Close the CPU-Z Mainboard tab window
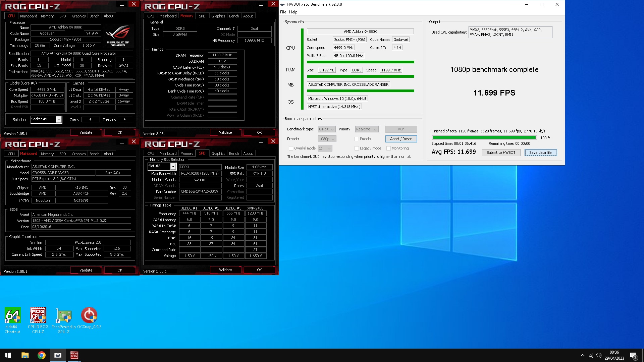This screenshot has width=644, height=362. pyautogui.click(x=134, y=141)
